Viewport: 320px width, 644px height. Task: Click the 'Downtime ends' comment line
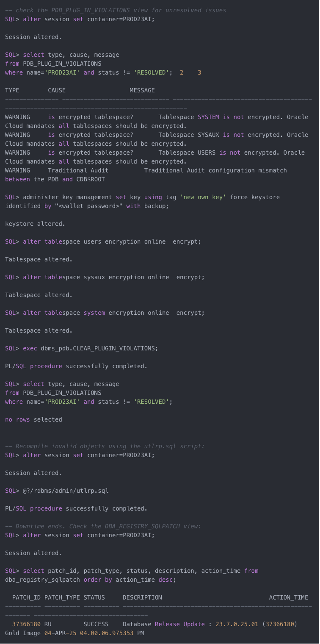click(103, 526)
